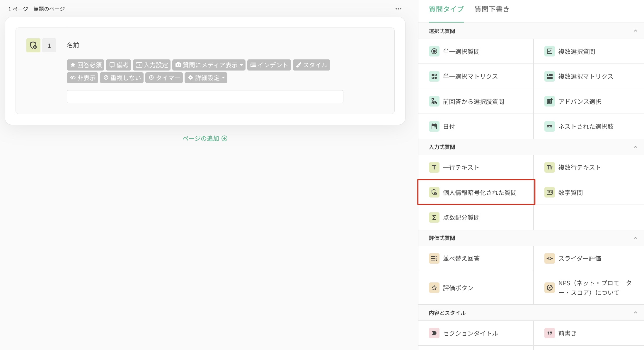Add a date question via 日付 calendar icon

click(x=434, y=126)
